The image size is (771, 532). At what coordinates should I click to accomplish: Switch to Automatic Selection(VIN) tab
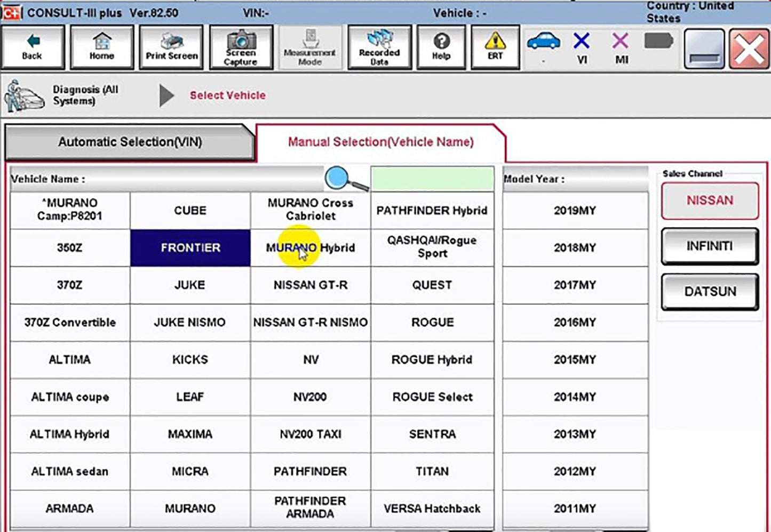tap(130, 142)
